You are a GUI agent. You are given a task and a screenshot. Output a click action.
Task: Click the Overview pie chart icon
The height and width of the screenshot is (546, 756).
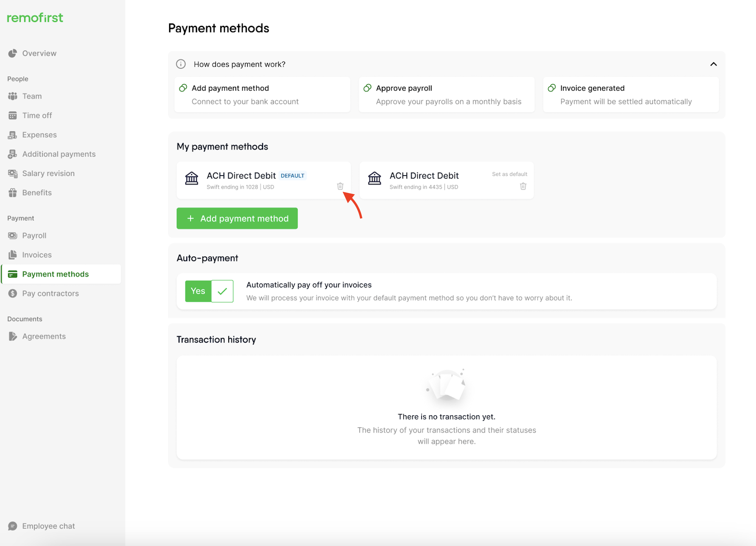(x=13, y=53)
